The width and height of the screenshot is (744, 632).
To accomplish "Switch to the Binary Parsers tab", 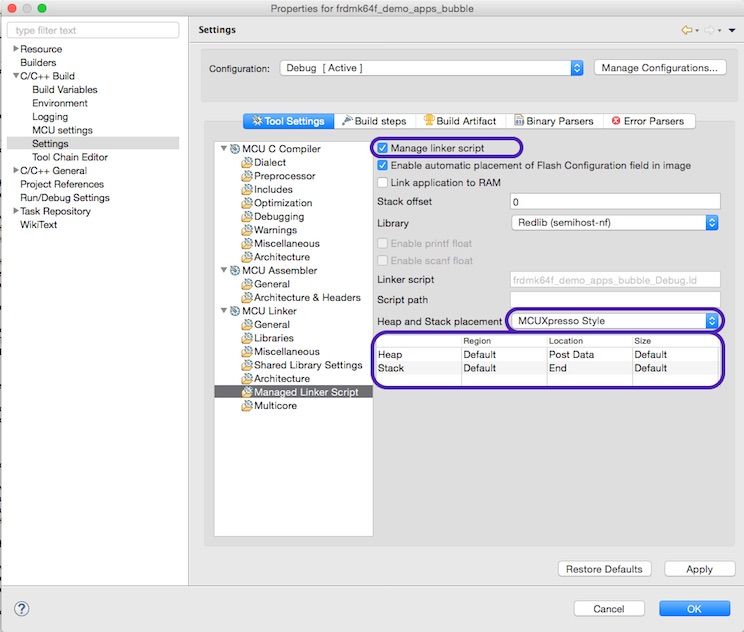I will [x=554, y=121].
